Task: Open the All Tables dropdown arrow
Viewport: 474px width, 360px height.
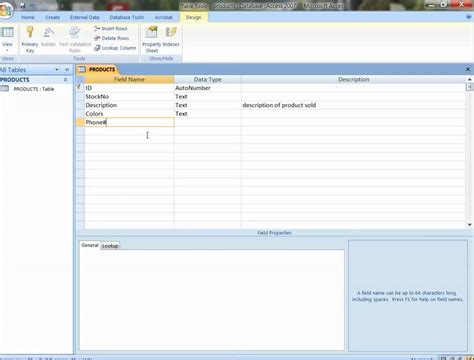Action: tap(57, 70)
